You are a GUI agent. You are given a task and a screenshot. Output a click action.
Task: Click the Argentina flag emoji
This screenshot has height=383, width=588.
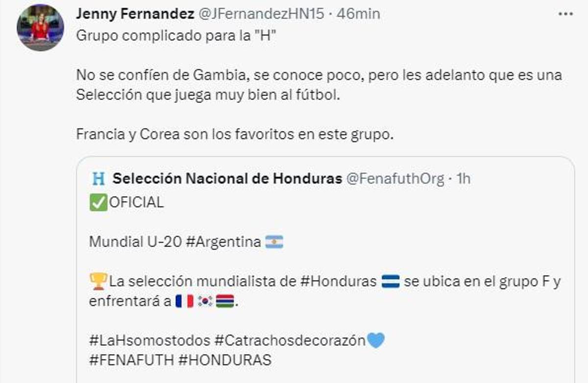pyautogui.click(x=276, y=242)
